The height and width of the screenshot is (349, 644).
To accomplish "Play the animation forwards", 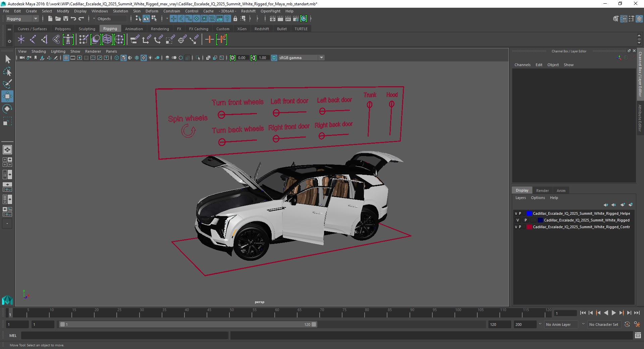I will [613, 313].
